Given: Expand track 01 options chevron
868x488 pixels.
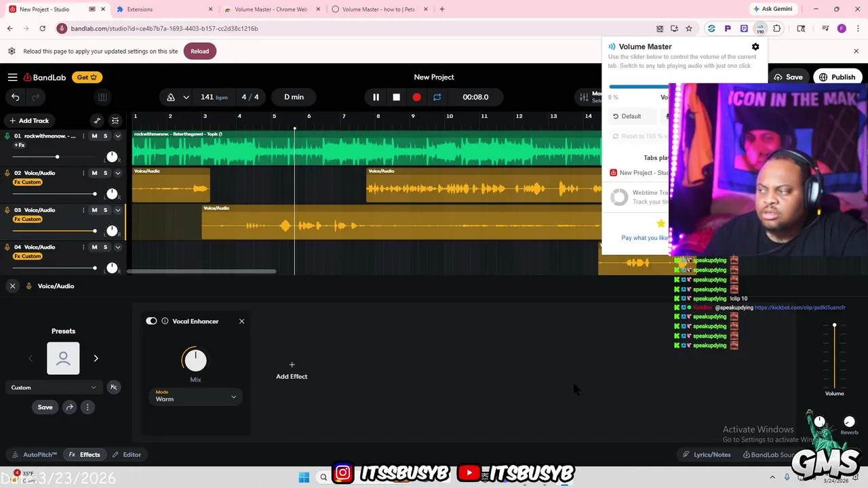Looking at the screenshot, I should [x=117, y=136].
